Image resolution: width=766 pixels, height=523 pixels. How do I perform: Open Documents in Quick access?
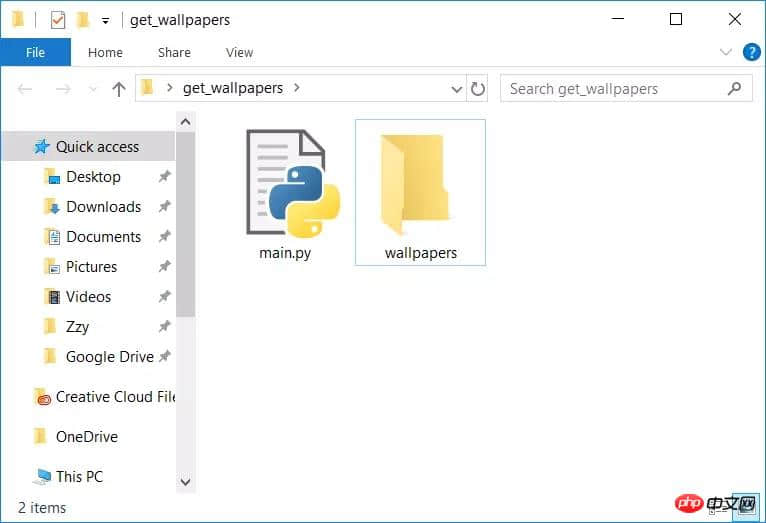pos(104,237)
